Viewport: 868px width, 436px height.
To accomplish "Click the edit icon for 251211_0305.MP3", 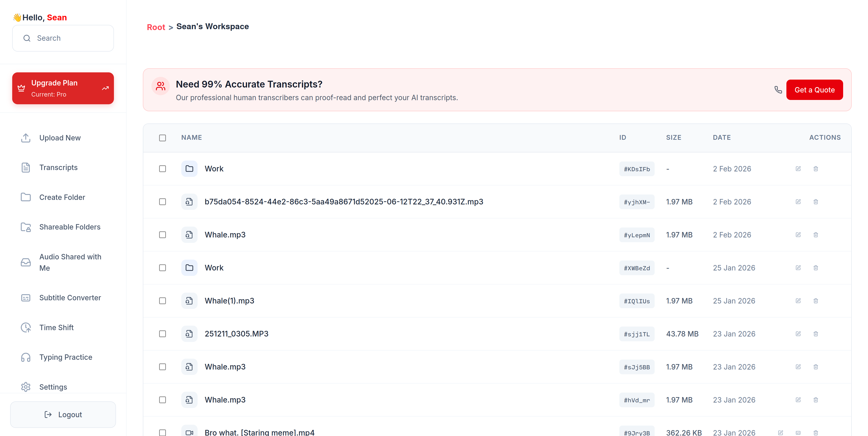I will 798,334.
